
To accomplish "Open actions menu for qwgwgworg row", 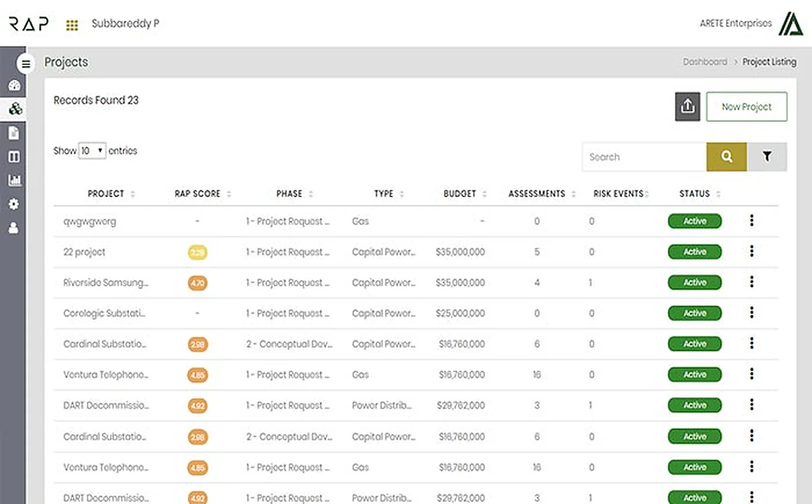I will 752,221.
